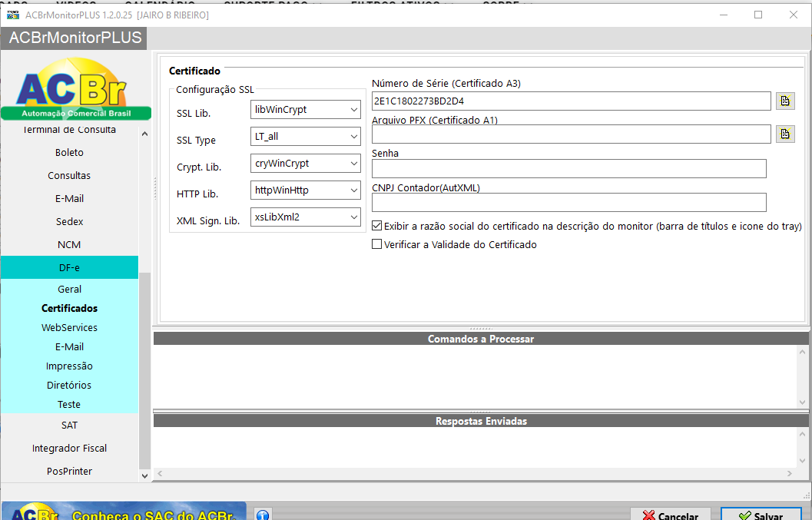Image resolution: width=812 pixels, height=520 pixels.
Task: Open the Geral sub-item under DF-e
Action: tap(69, 289)
